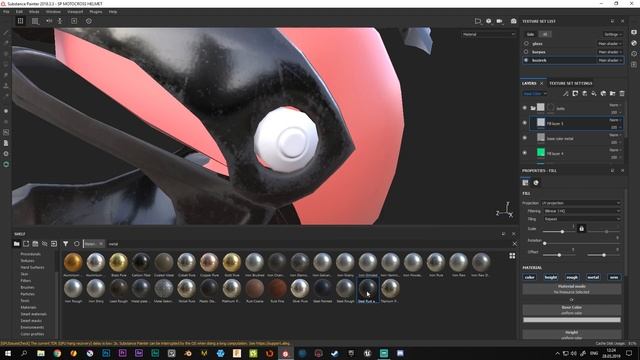Add a paint layer using the brush icon
The image size is (640, 360).
(566, 93)
